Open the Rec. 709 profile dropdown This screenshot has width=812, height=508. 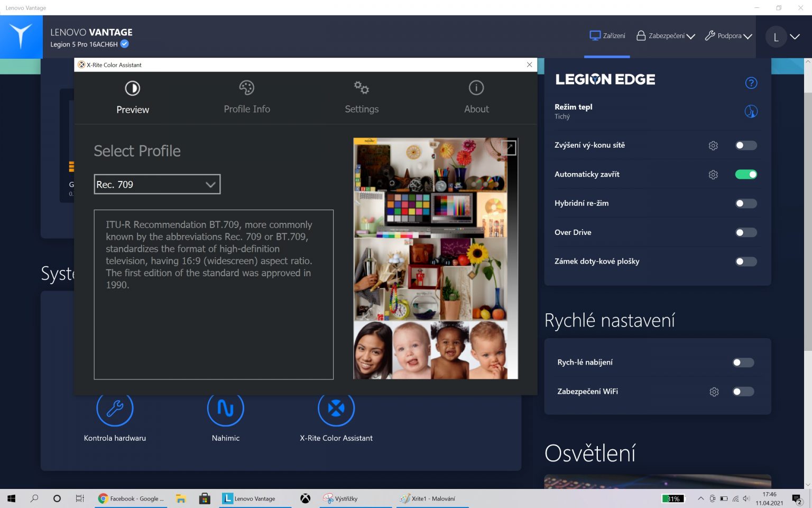point(157,185)
